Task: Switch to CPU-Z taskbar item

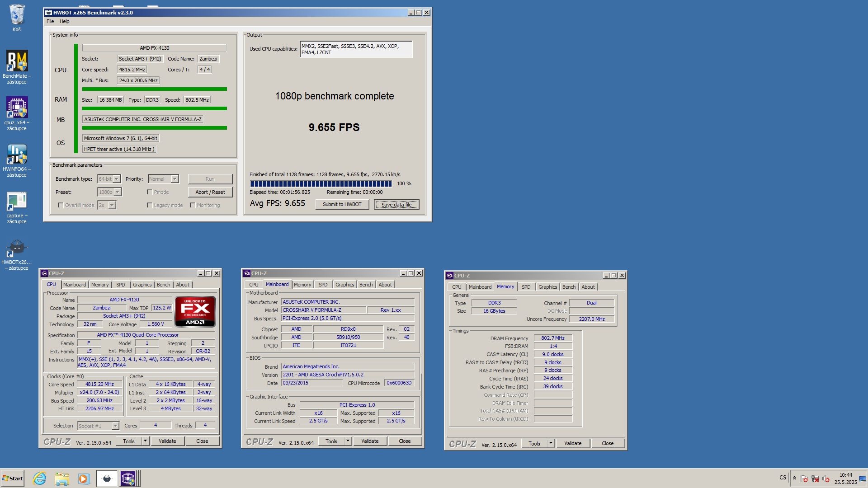Action: coord(128,479)
